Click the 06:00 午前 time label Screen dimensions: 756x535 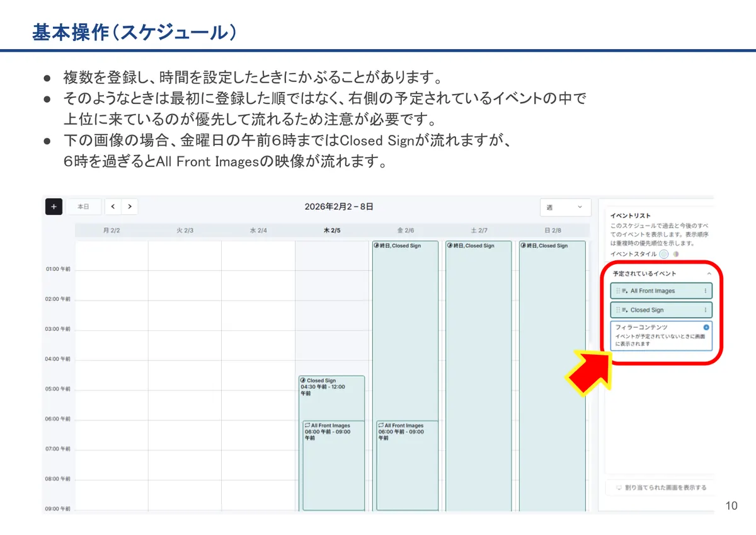tap(58, 418)
